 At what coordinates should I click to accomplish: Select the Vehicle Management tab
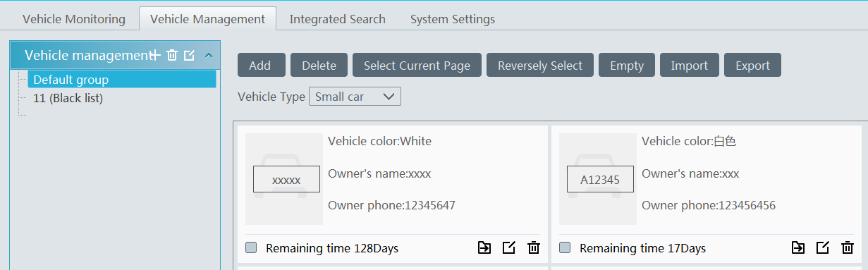(x=207, y=19)
